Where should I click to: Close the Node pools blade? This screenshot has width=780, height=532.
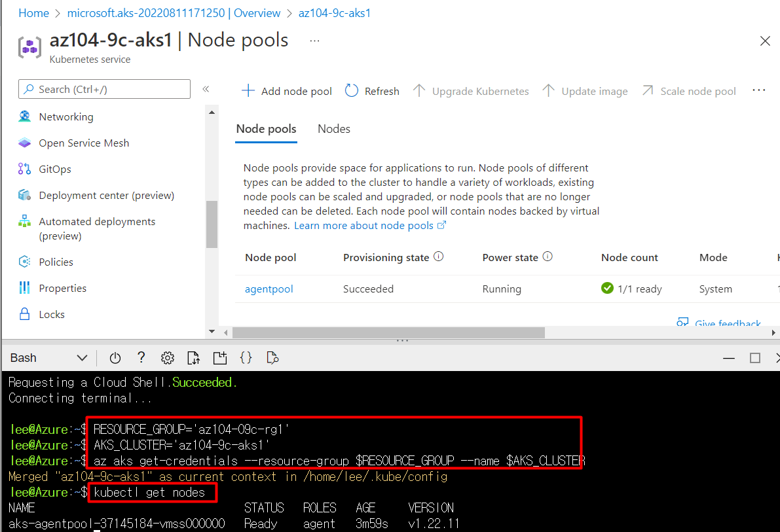765,41
